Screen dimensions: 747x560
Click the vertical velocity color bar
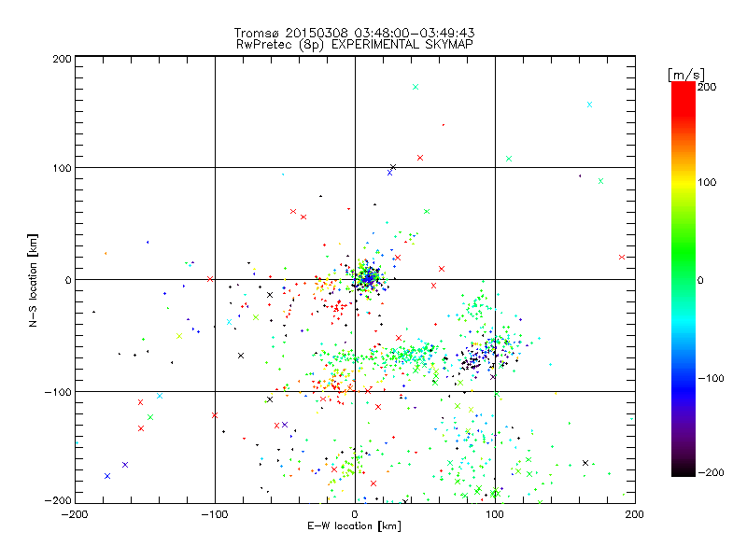pos(684,279)
